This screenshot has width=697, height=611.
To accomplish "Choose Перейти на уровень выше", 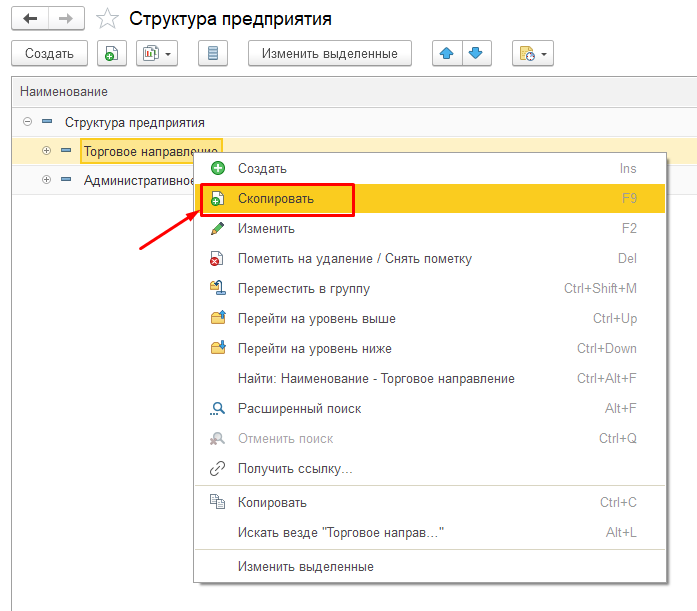I will coord(430,318).
